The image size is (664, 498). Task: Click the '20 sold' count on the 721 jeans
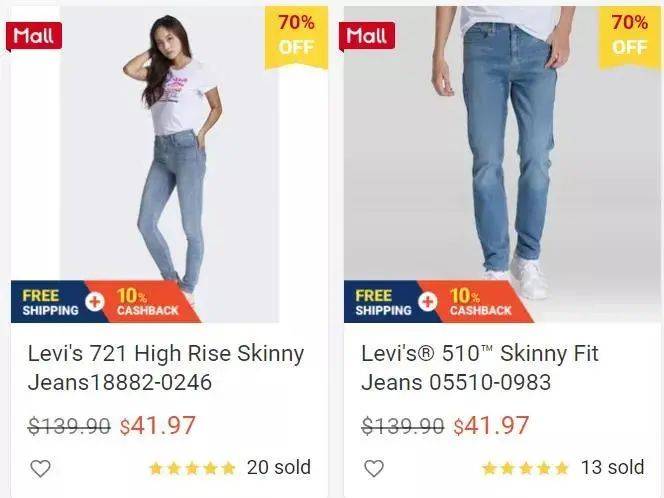(x=279, y=468)
